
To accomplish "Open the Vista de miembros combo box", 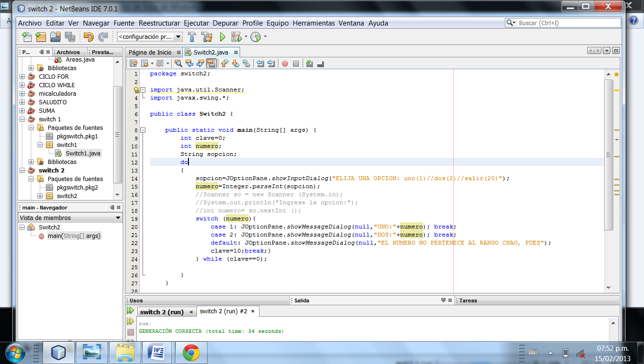I will click(x=70, y=218).
